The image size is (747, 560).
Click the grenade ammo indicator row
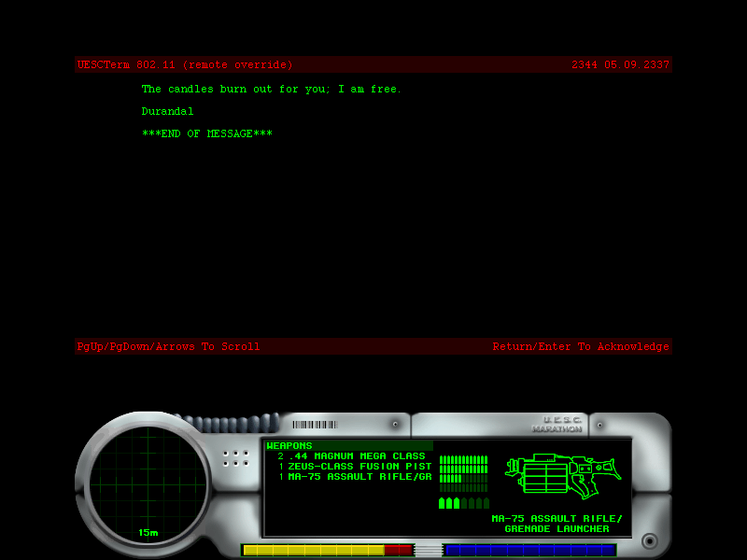(x=464, y=503)
